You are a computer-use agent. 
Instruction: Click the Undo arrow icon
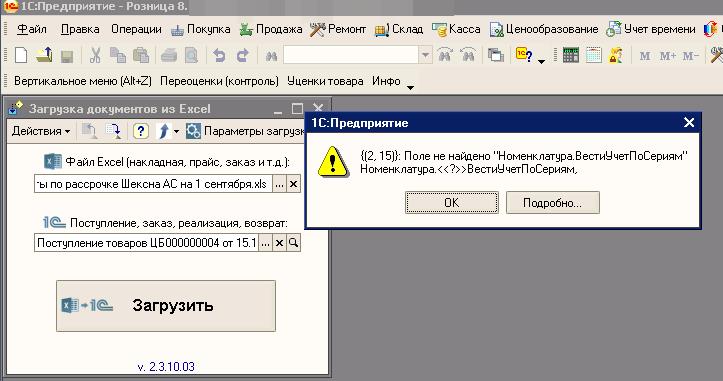(219, 56)
